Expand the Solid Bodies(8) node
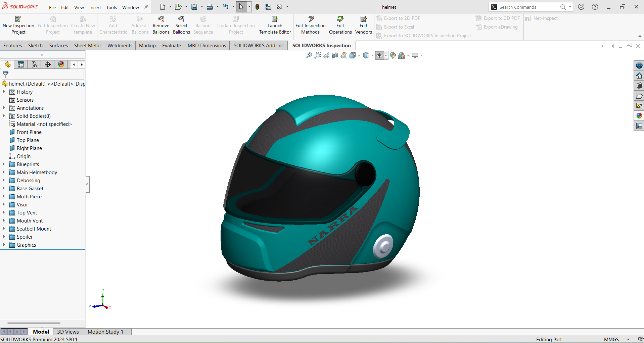The width and height of the screenshot is (644, 343). click(4, 116)
